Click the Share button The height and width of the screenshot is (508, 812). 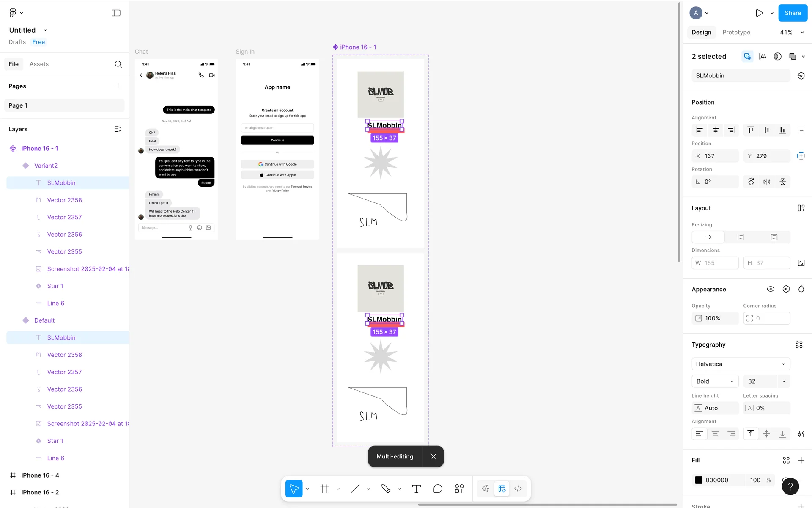pyautogui.click(x=793, y=13)
